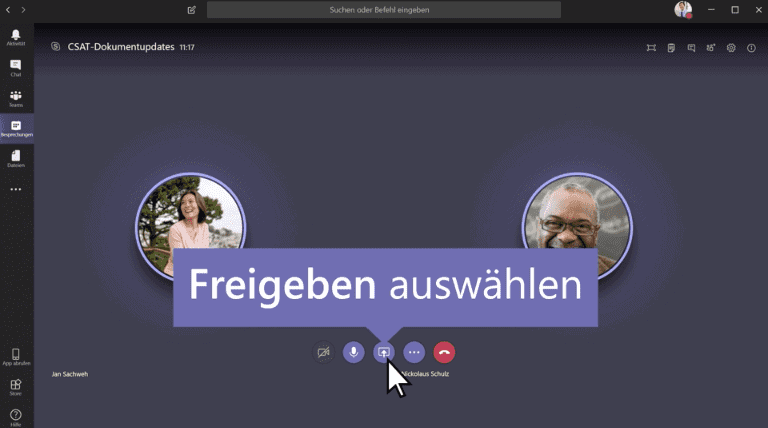
Task: Open meeting settings gear icon
Action: (731, 47)
